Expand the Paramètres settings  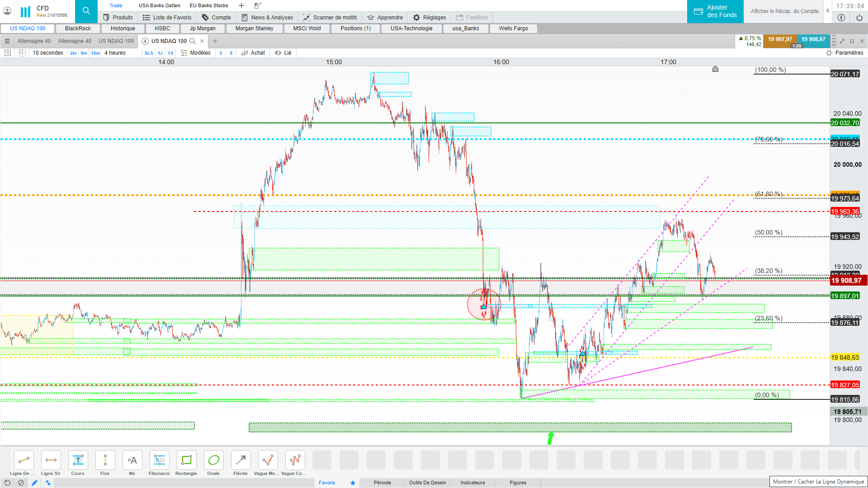pyautogui.click(x=844, y=53)
